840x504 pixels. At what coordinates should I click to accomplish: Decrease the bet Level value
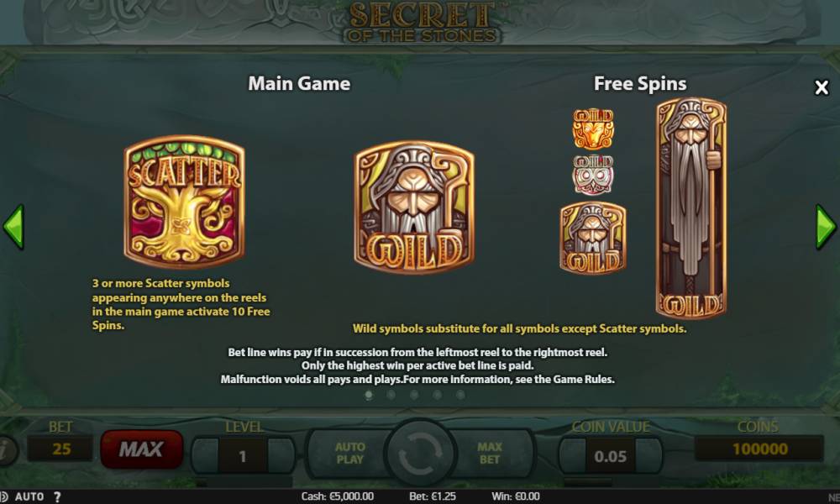click(205, 456)
